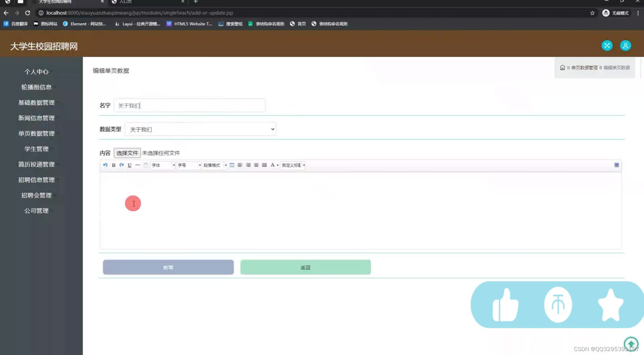Click the 返回 back button
644x355 pixels.
(305, 267)
